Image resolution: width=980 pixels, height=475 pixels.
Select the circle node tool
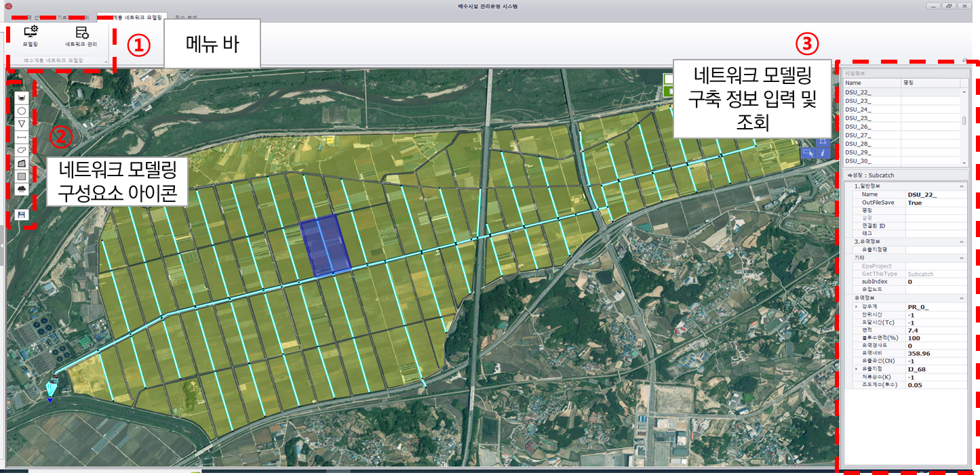tap(22, 110)
